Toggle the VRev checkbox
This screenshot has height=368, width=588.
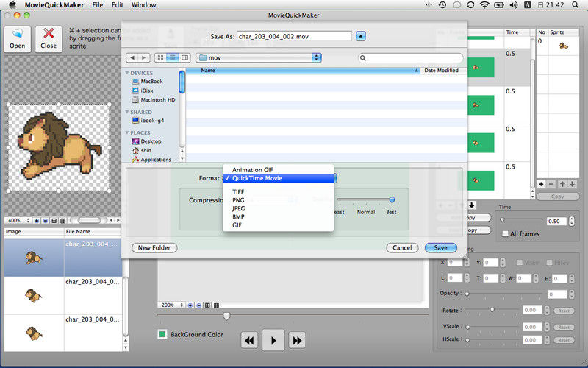click(x=520, y=263)
